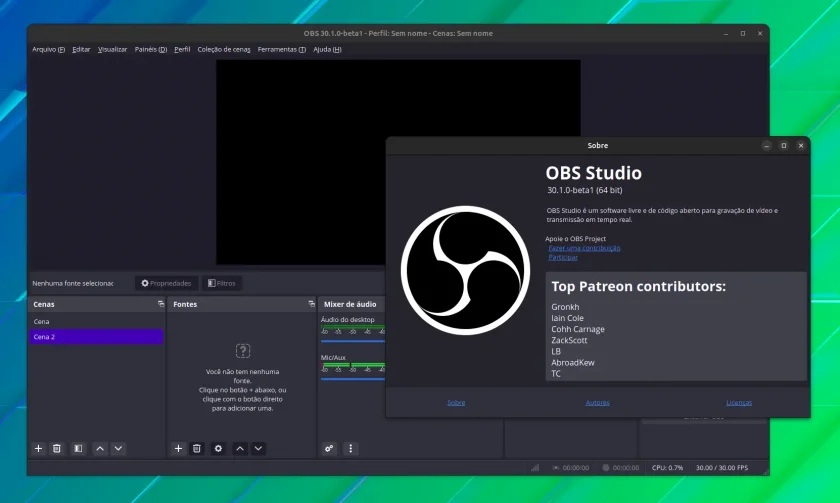Pop out the Cenas dock using its header icon
This screenshot has width=840, height=503.
tap(161, 304)
